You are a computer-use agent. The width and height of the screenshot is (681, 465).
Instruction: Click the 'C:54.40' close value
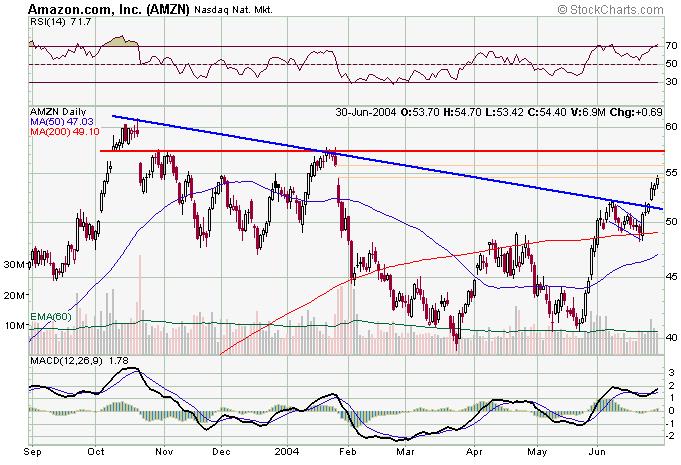(x=547, y=112)
